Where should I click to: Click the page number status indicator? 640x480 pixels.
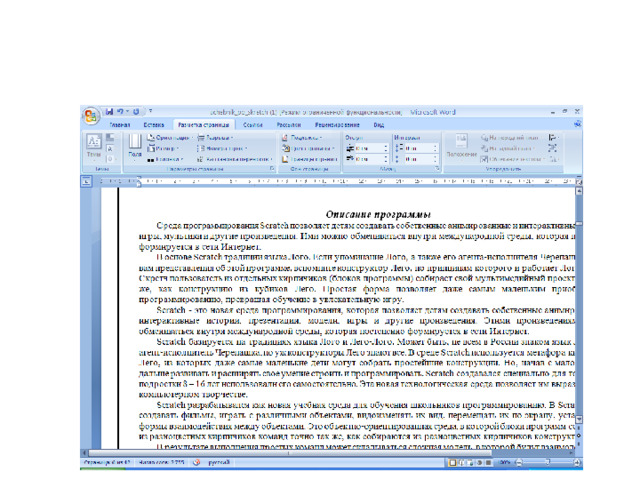106,462
